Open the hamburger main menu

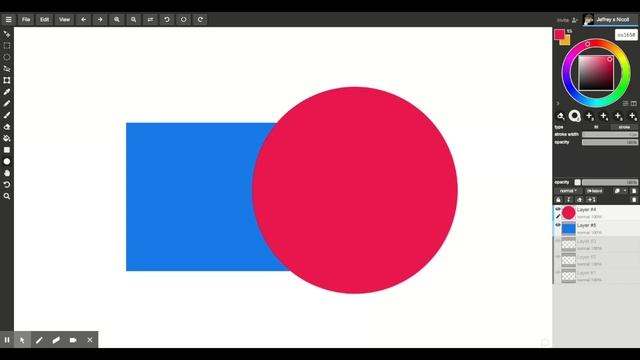tap(9, 20)
